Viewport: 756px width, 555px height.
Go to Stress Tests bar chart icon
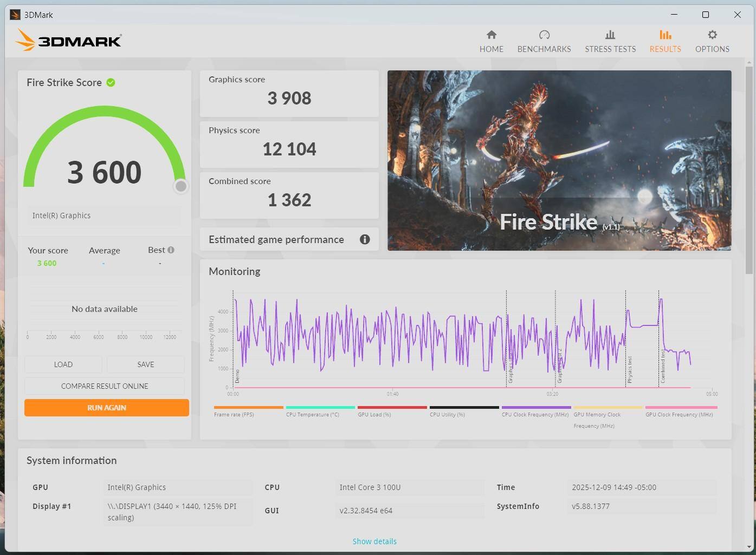coord(610,35)
